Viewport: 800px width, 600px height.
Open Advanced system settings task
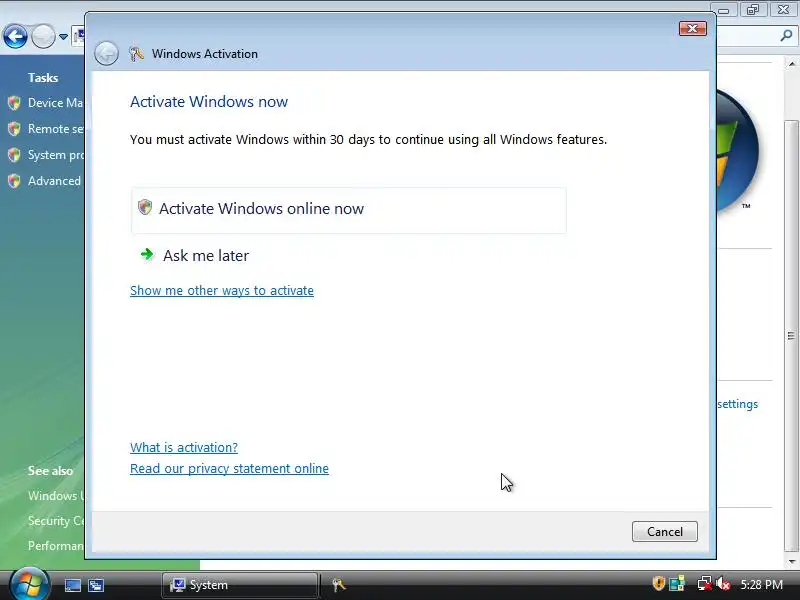click(x=54, y=181)
